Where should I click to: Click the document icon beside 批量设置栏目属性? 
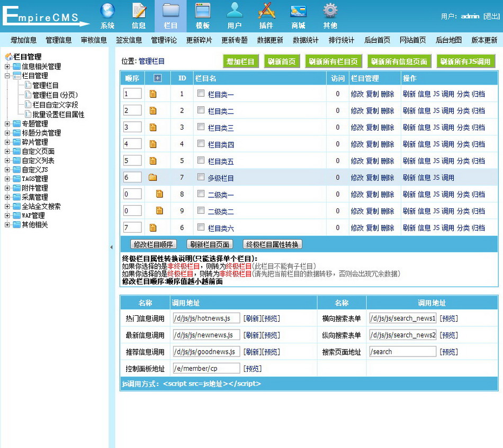pyautogui.click(x=28, y=114)
